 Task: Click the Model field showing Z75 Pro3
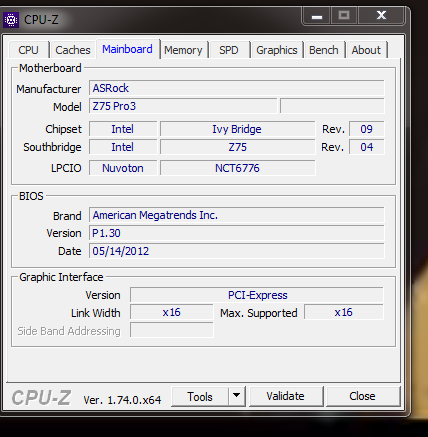(x=183, y=106)
